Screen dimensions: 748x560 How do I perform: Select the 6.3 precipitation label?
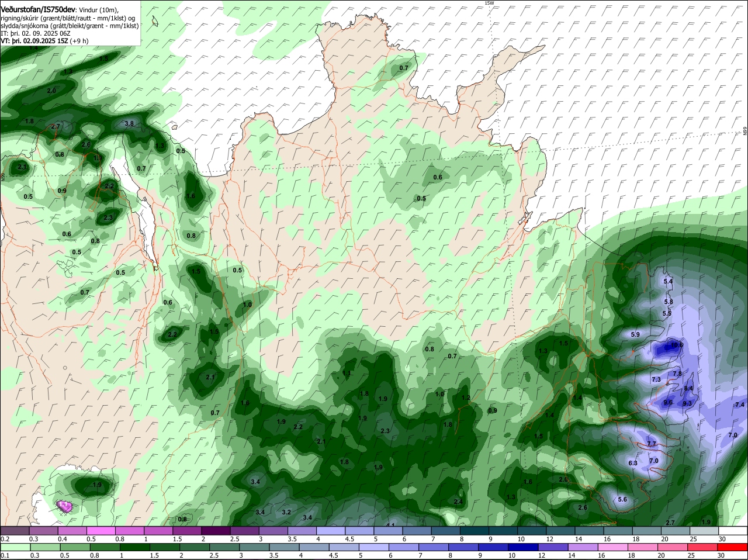(633, 463)
